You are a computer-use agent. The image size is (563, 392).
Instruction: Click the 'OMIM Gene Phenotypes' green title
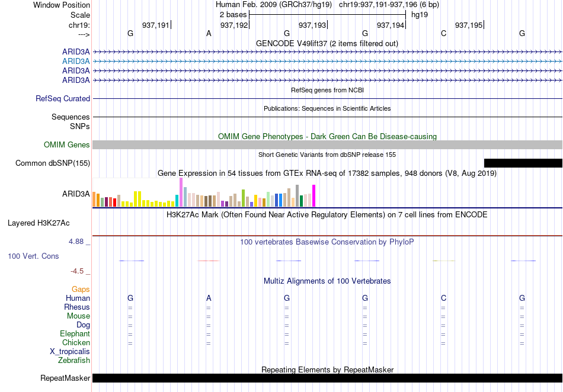(327, 137)
